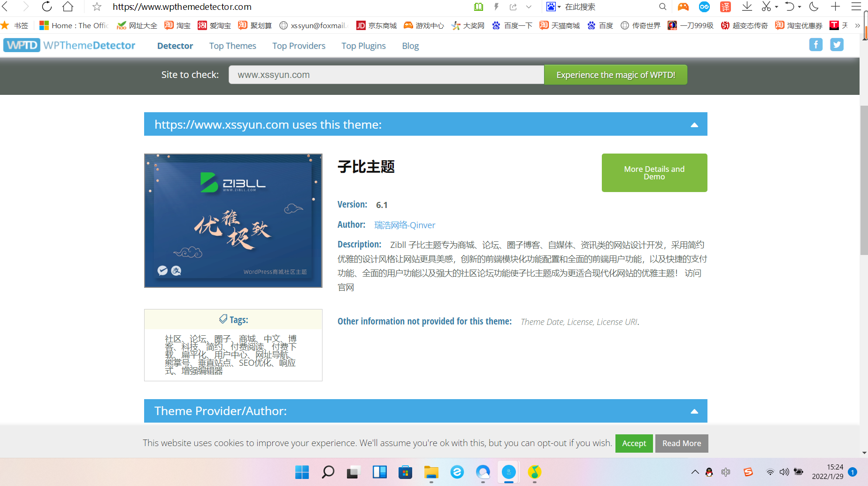Show more bookmarks with the double chevron
The height and width of the screenshot is (486, 868).
click(858, 25)
